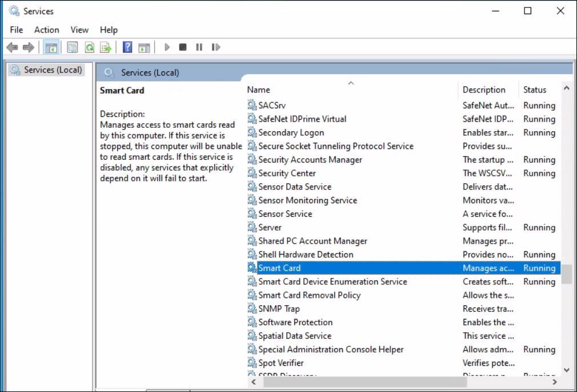Screen dimensions: 577x392
Task: Click the Export List toolbar icon
Action: coord(106,47)
